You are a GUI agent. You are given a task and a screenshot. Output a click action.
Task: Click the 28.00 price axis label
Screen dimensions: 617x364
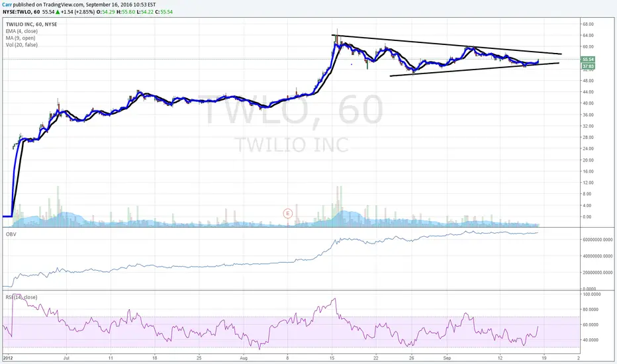[x=588, y=138]
